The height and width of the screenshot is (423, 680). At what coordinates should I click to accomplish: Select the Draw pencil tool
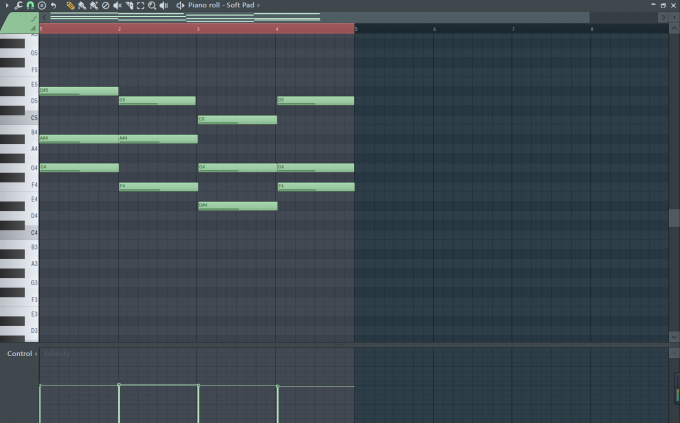coord(70,5)
